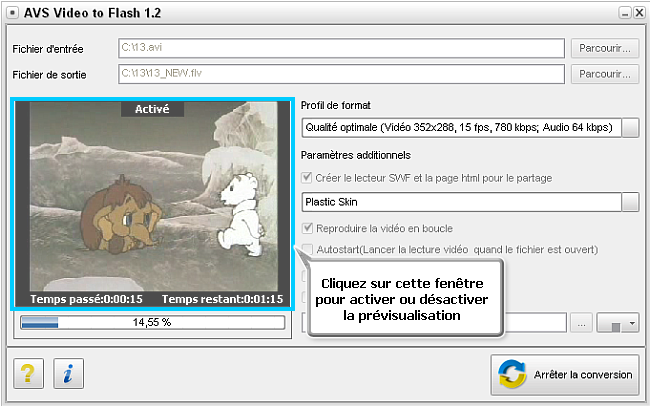Minimize the AVS Video to Flash window
This screenshot has height=406, width=650.
(625, 13)
